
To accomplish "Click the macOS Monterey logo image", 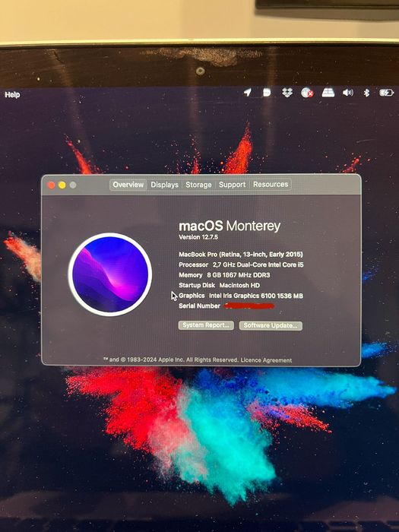I will (x=110, y=274).
